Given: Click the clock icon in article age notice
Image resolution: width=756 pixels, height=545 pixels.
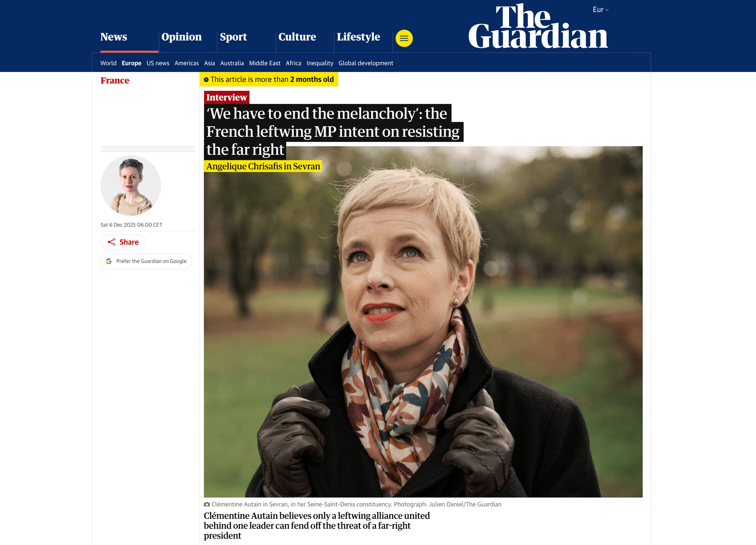Looking at the screenshot, I should point(206,80).
